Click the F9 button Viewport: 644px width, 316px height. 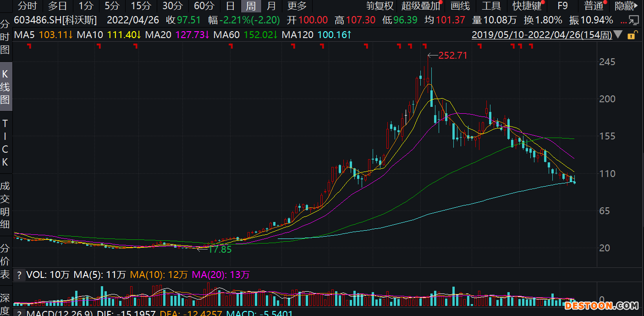(562, 6)
